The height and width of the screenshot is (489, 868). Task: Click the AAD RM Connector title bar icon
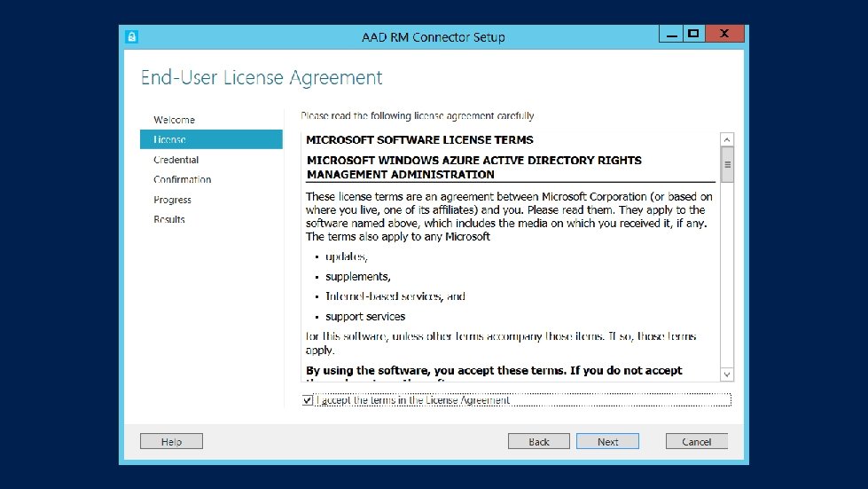[131, 36]
